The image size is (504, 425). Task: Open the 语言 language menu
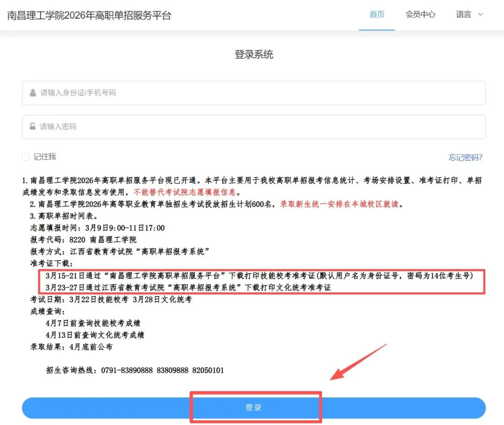tap(469, 14)
